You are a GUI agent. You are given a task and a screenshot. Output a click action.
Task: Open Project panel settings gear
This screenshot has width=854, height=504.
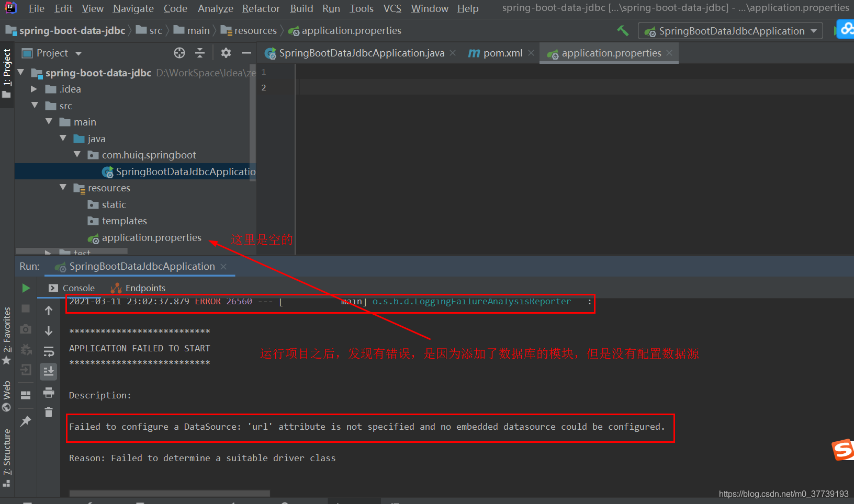tap(226, 53)
